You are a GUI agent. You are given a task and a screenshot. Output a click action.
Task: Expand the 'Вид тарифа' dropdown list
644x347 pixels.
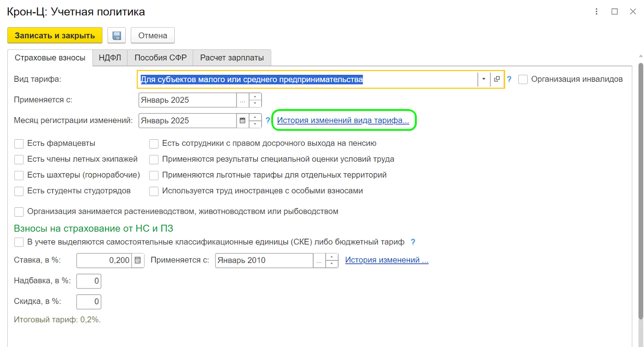click(x=484, y=79)
